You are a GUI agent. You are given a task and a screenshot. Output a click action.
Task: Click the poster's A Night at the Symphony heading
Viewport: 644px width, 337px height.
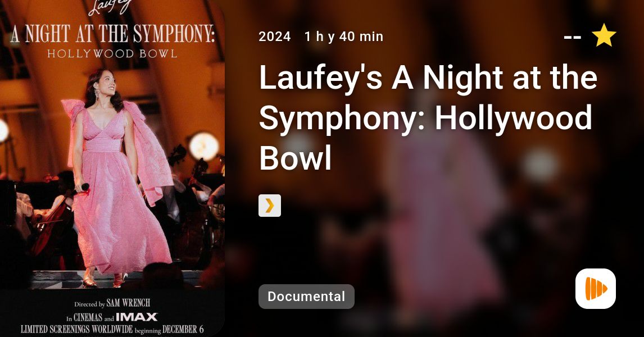112,34
